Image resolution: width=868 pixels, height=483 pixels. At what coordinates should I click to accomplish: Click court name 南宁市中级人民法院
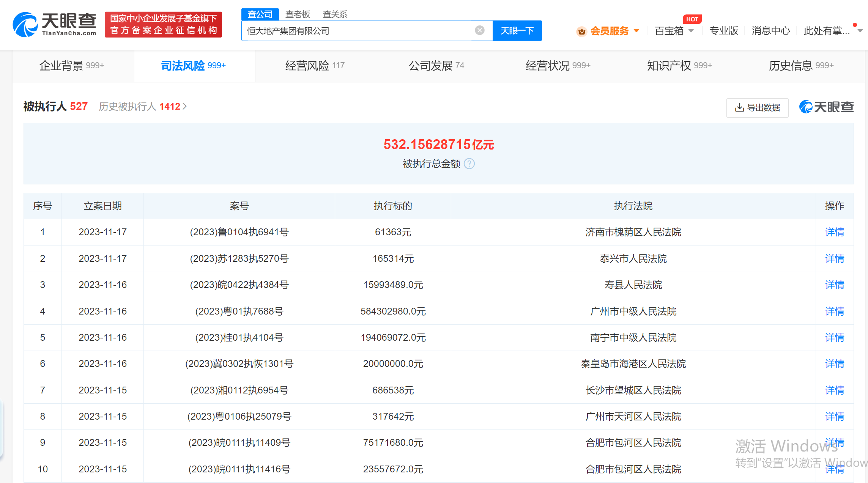633,338
